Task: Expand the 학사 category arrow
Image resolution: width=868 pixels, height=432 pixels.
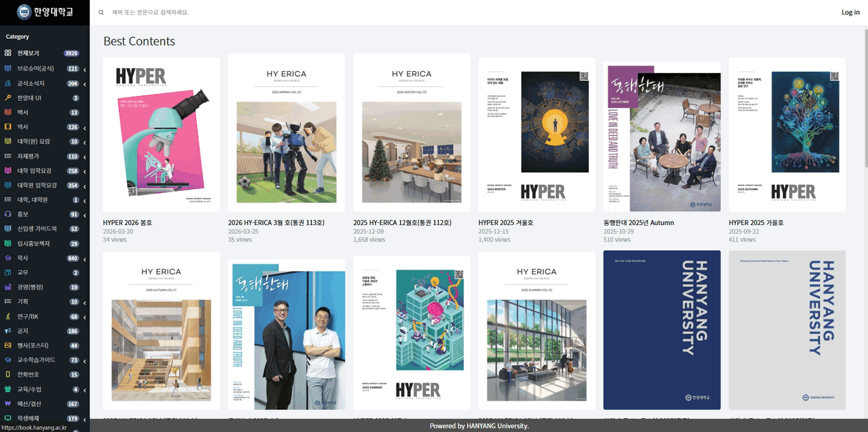Action: (85, 259)
